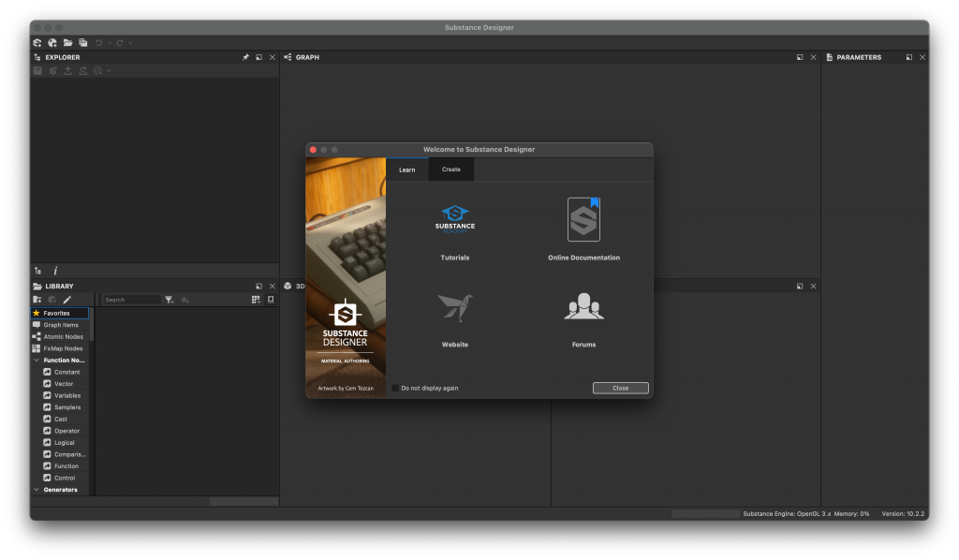Screen dimensions: 959x560
Task: Click the Explorer Substance link icon
Action: click(53, 71)
